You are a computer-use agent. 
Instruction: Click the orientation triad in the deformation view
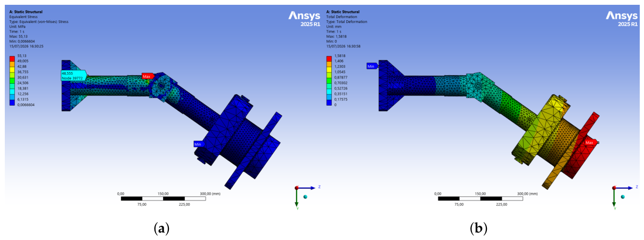(x=622, y=194)
